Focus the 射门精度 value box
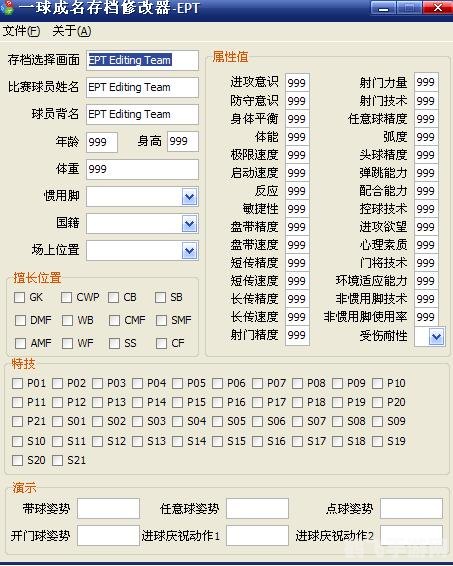The height and width of the screenshot is (566, 453). (297, 335)
